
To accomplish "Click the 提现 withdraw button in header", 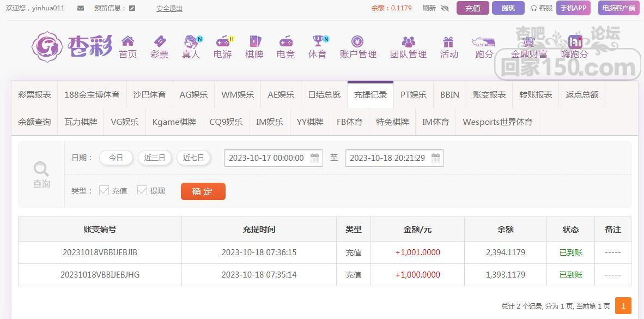I will pos(508,8).
